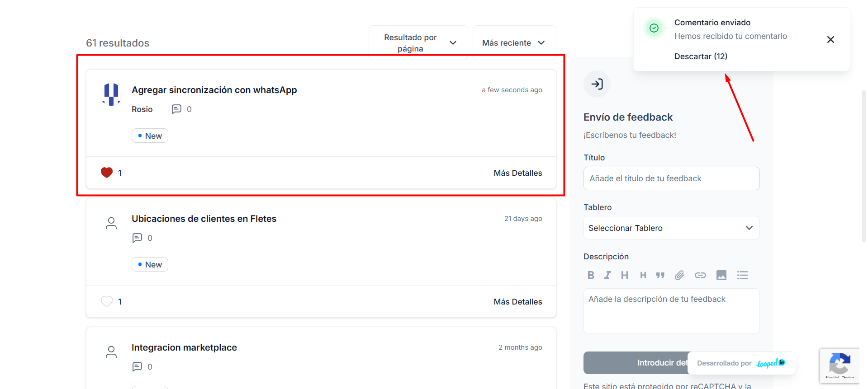Viewport: 868px width, 389px height.
Task: Click the Bold formatting icon
Action: click(591, 275)
